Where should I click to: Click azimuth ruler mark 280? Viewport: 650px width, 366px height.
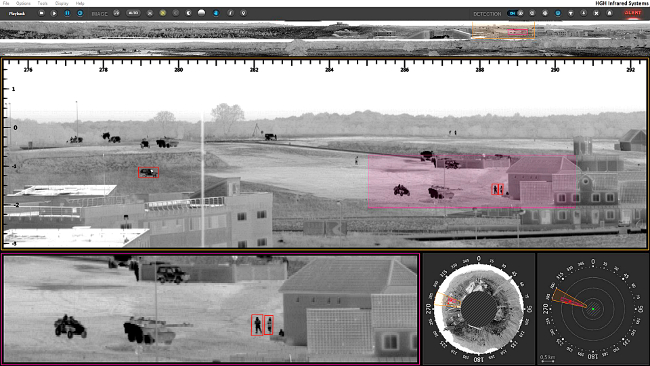178,70
